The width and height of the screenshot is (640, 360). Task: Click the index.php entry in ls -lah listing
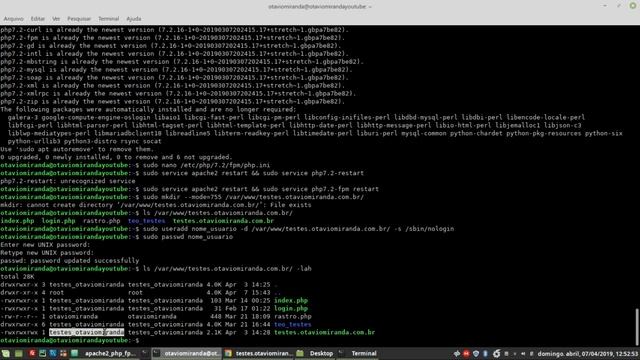[x=291, y=301]
